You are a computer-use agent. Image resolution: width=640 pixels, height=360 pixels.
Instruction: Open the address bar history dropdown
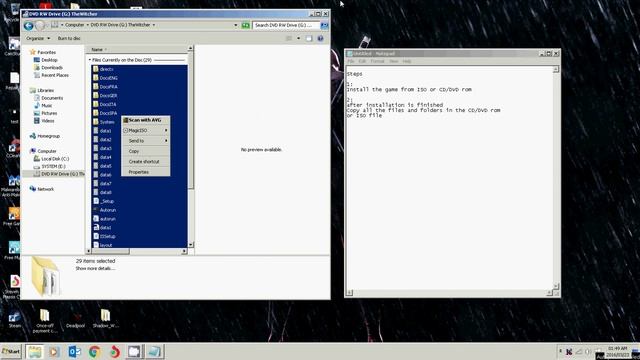coord(236,25)
